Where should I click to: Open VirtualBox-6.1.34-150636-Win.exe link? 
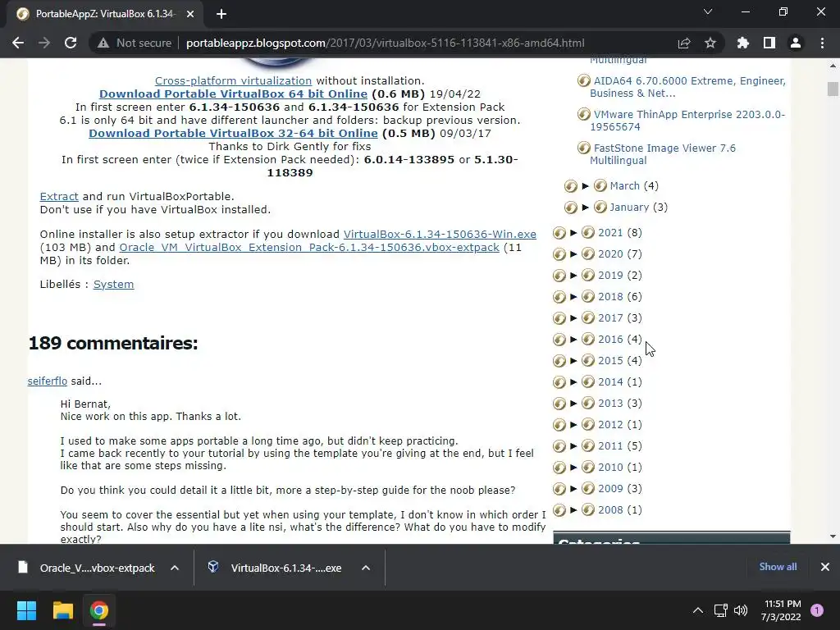tap(440, 235)
